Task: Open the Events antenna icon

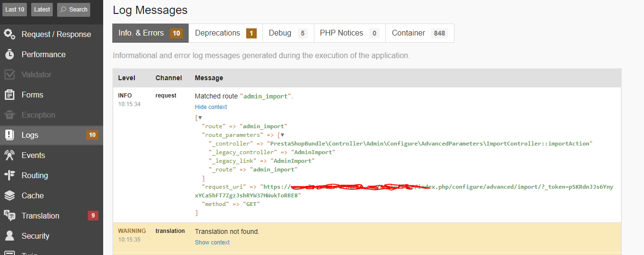Action: click(x=9, y=155)
